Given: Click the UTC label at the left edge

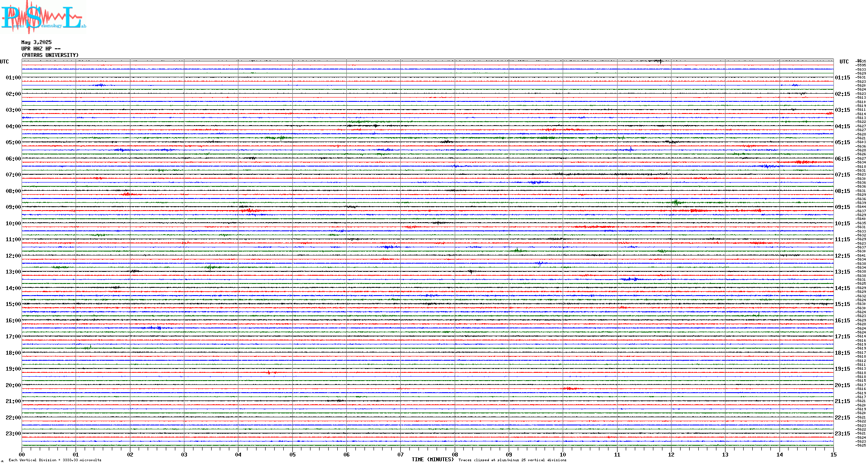Looking at the screenshot, I should pyautogui.click(x=4, y=62).
